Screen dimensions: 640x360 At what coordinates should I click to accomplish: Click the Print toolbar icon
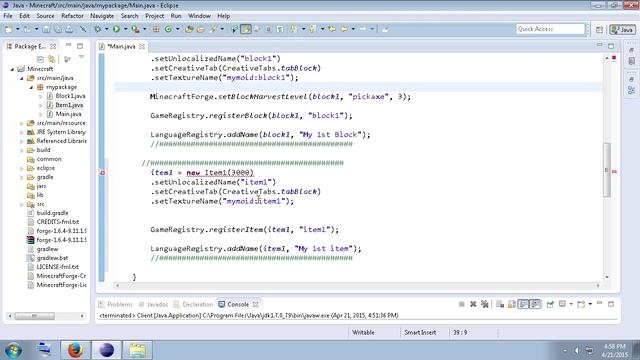(69, 29)
